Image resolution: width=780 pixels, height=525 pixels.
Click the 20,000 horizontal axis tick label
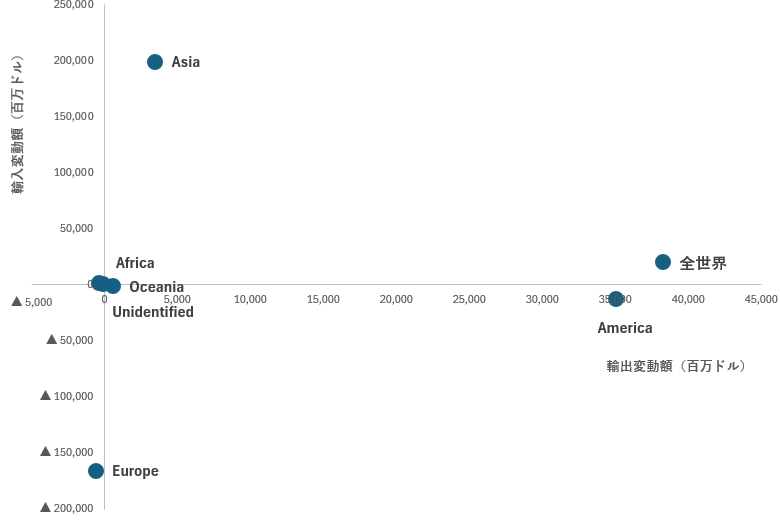pos(396,299)
